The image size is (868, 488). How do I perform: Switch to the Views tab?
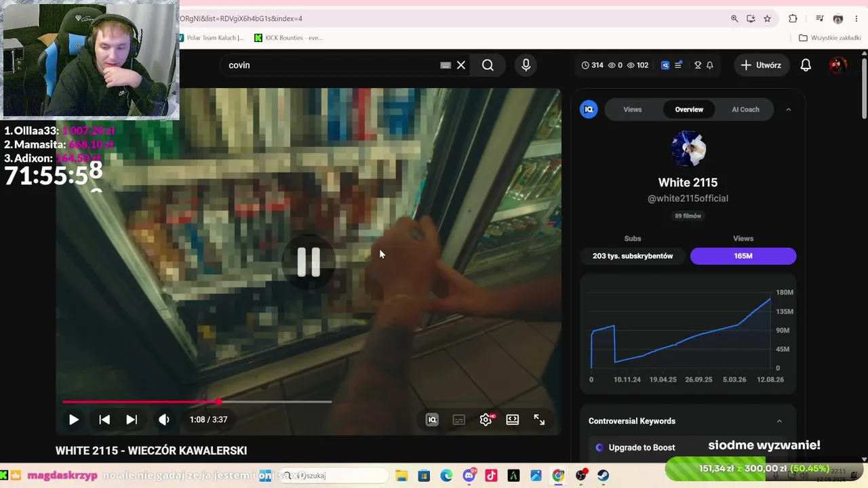(x=633, y=109)
